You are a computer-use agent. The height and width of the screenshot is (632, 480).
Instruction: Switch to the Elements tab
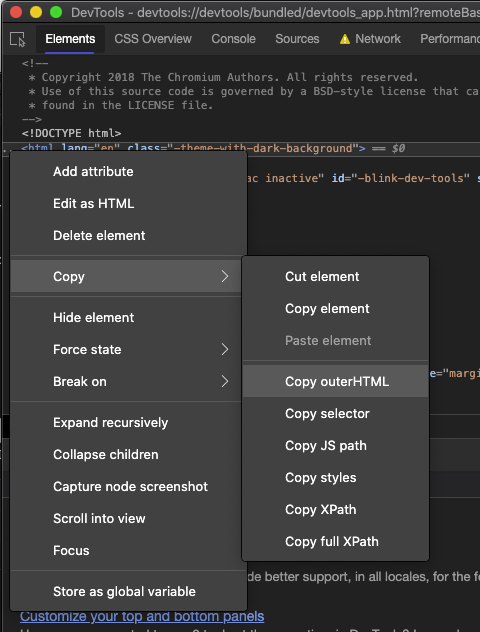(70, 39)
